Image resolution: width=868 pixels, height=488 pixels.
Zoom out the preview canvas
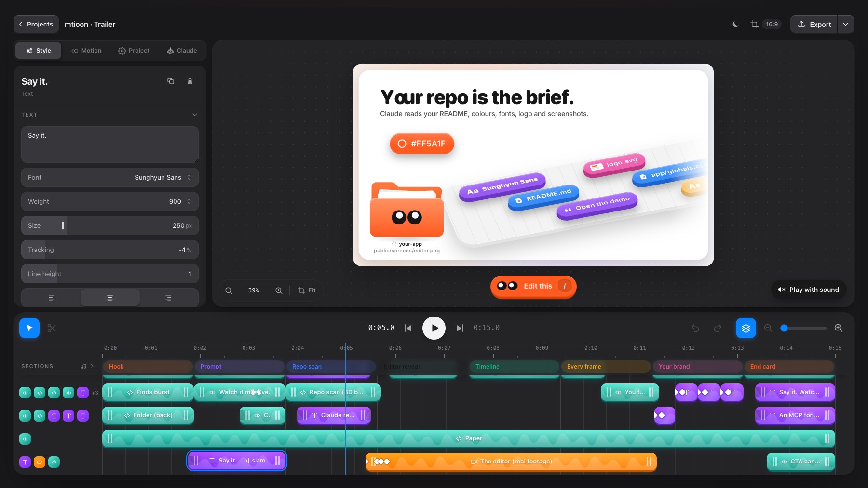[x=229, y=290]
